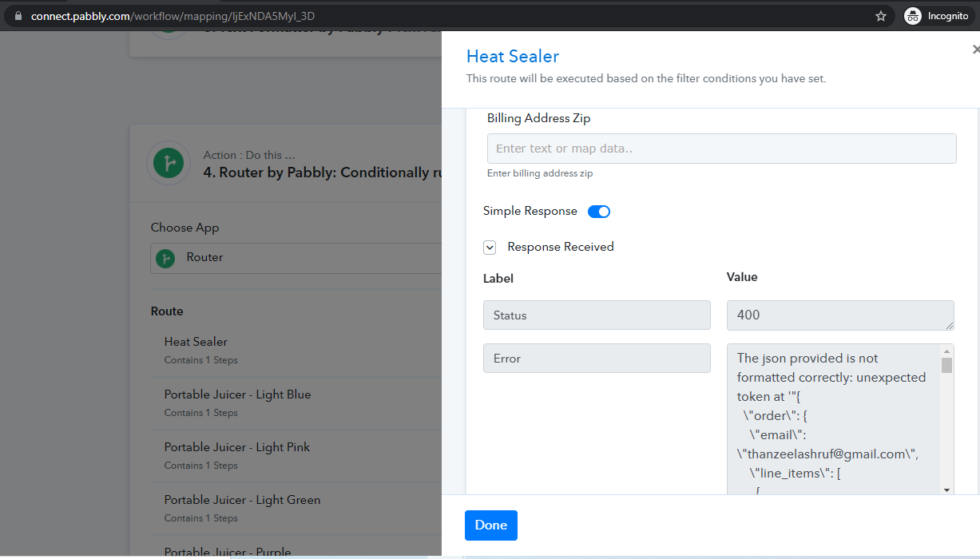Click the green Router step icon
Screen dimensions: 980x559
click(x=169, y=164)
